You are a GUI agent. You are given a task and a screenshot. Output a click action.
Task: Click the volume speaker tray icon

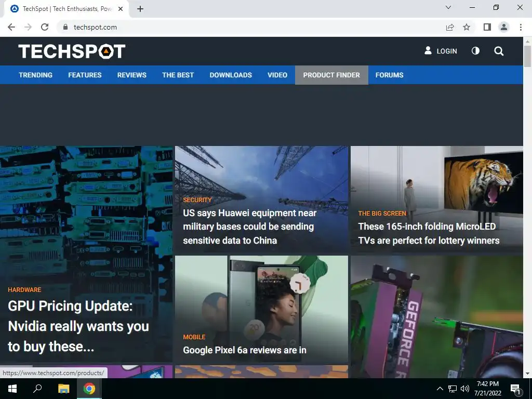(465, 389)
